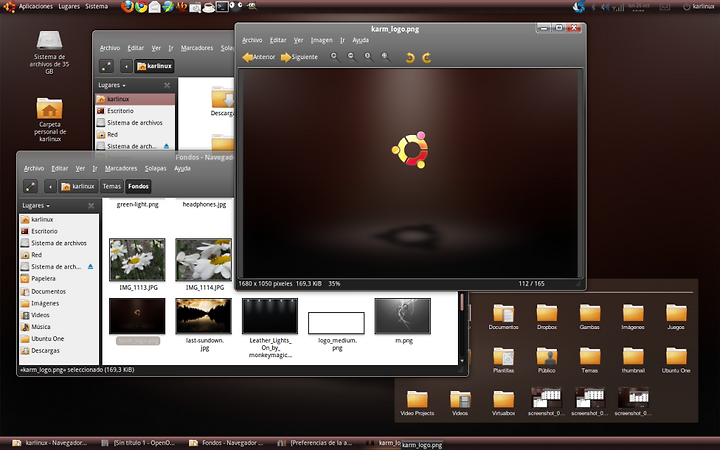Zoom out in the image viewer

351,57
